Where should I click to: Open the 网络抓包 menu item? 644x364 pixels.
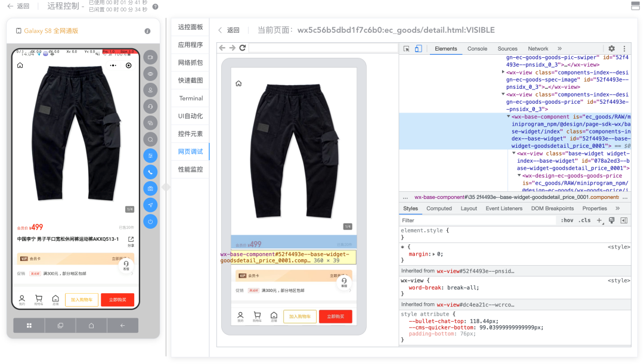pyautogui.click(x=190, y=63)
